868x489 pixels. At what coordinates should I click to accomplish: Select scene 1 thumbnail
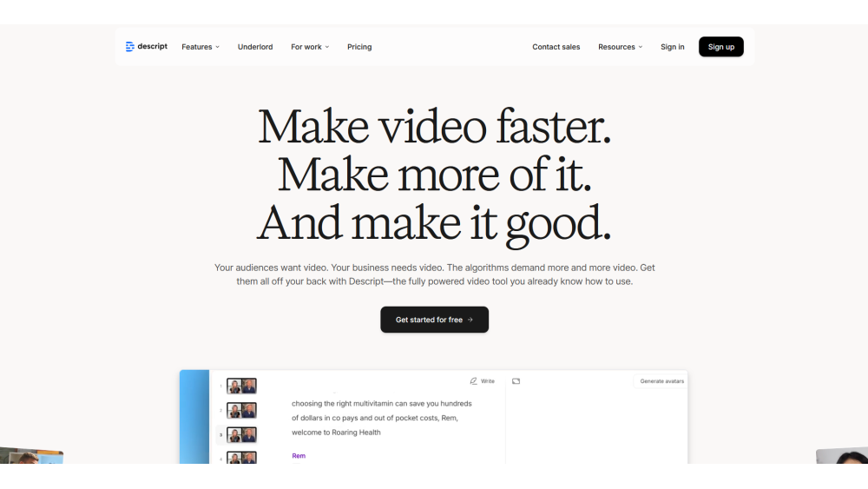click(241, 387)
